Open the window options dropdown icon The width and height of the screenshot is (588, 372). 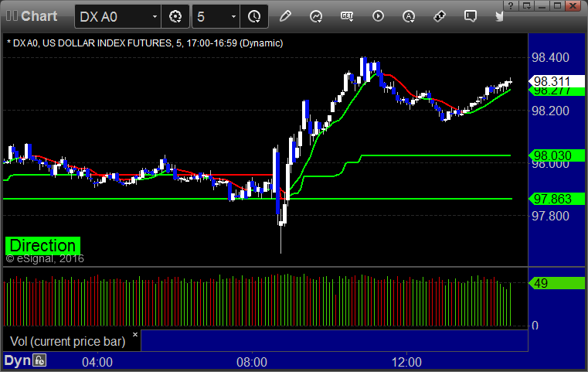tap(526, 5)
